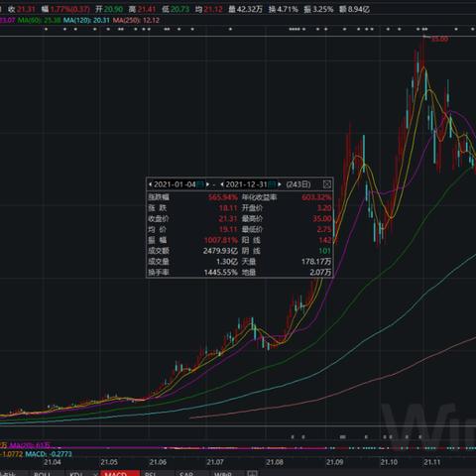The image size is (476, 476).
Task: Click the 开 20.90 open price readout
Action: 109,9
